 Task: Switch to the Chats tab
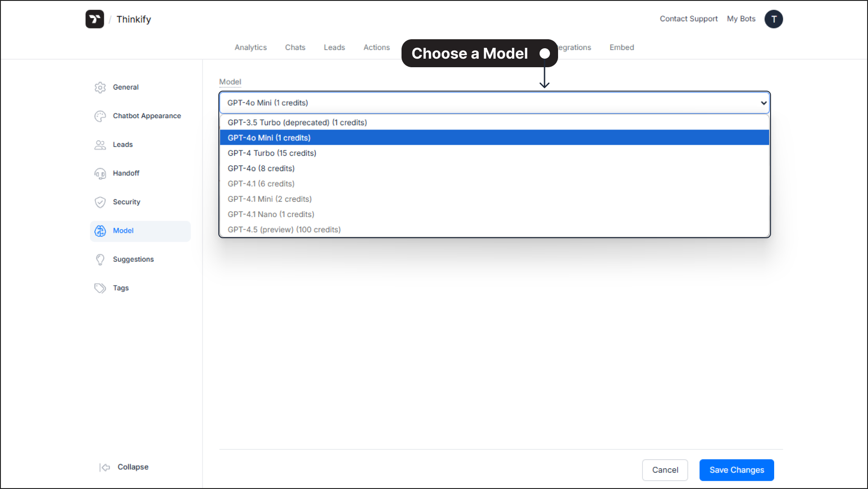click(x=295, y=47)
